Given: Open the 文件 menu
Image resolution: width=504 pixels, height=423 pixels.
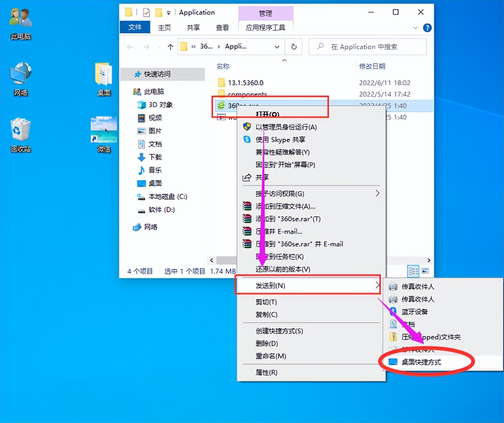Looking at the screenshot, I should click(135, 28).
